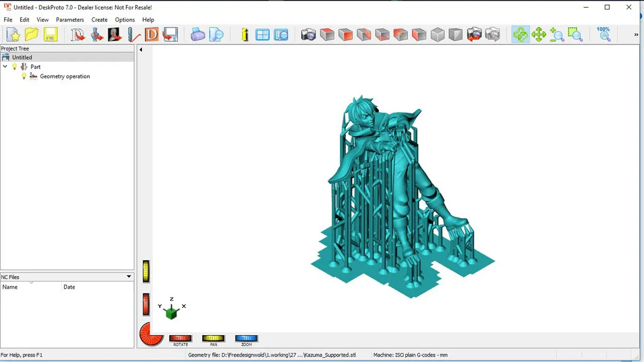Open the yellow info icon for geometry information
Image resolution: width=644 pixels, height=362 pixels.
244,35
